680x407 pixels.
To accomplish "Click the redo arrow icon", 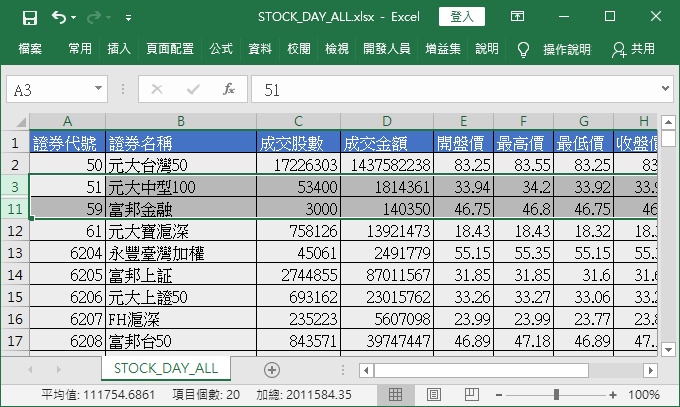I will [x=94, y=17].
